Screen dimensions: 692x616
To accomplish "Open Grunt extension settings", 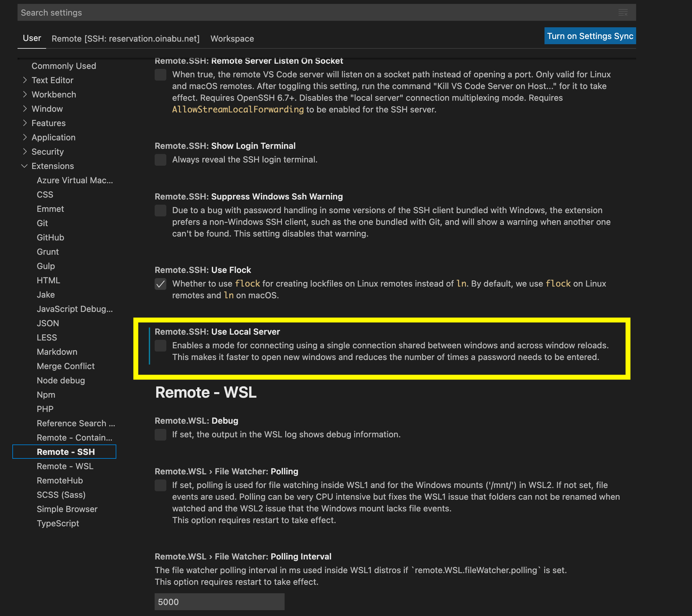I will 48,252.
